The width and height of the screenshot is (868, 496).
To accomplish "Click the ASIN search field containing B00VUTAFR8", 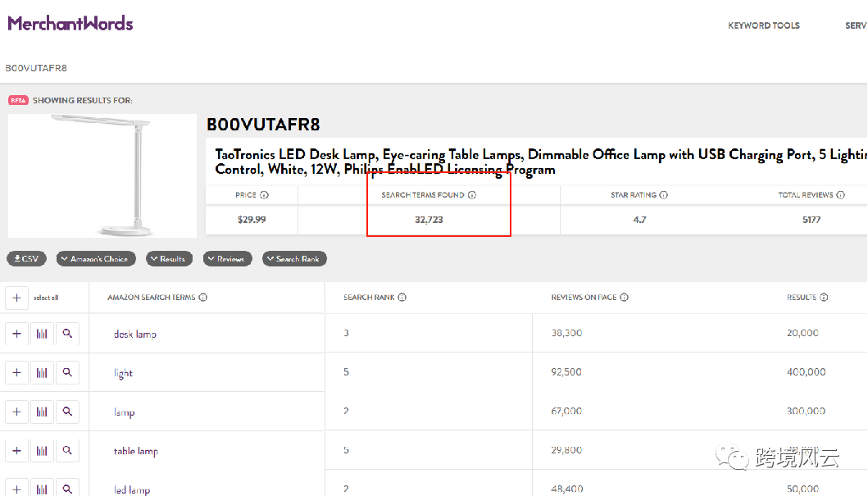I will [37, 68].
